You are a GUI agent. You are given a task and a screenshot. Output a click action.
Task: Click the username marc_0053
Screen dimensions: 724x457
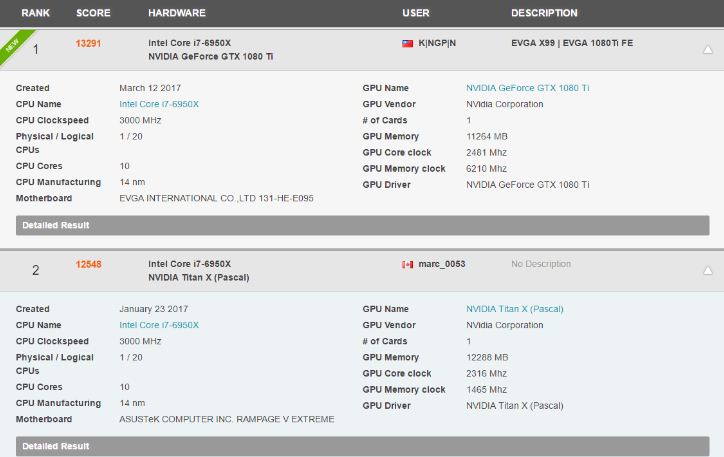[x=441, y=264]
